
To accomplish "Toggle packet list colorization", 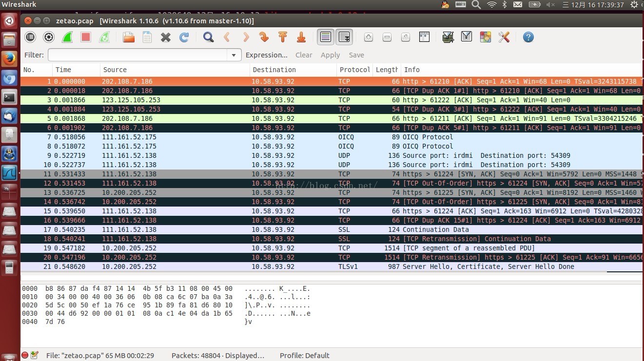I will coord(326,37).
